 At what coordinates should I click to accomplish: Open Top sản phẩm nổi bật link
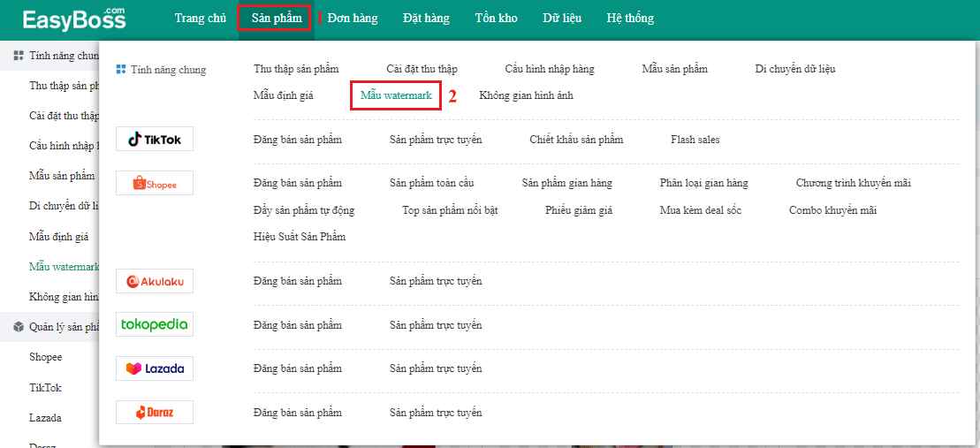point(450,210)
